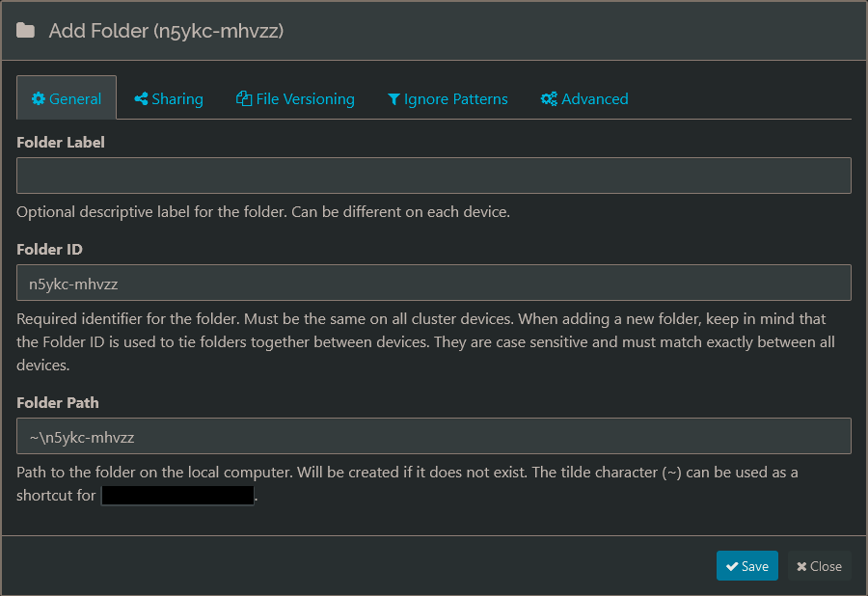Switch to the Sharing tab

tap(169, 98)
